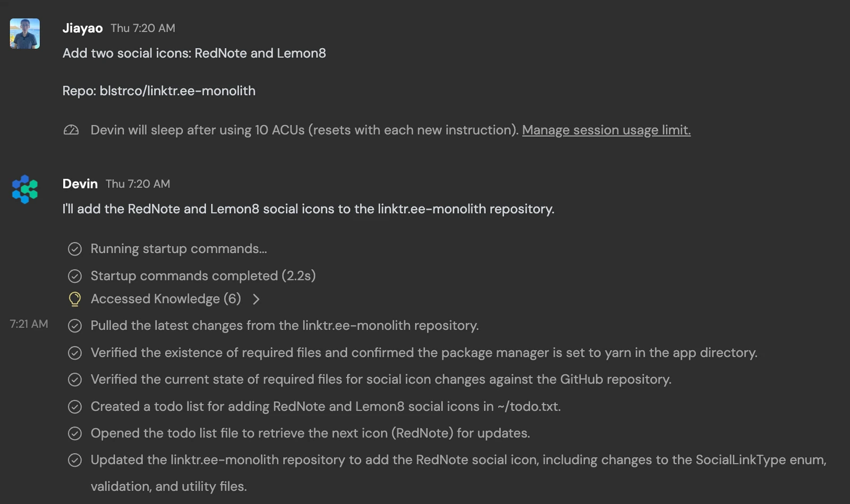Viewport: 850px width, 504px height.
Task: Click check icon beside Created a todo list
Action: [x=75, y=407]
